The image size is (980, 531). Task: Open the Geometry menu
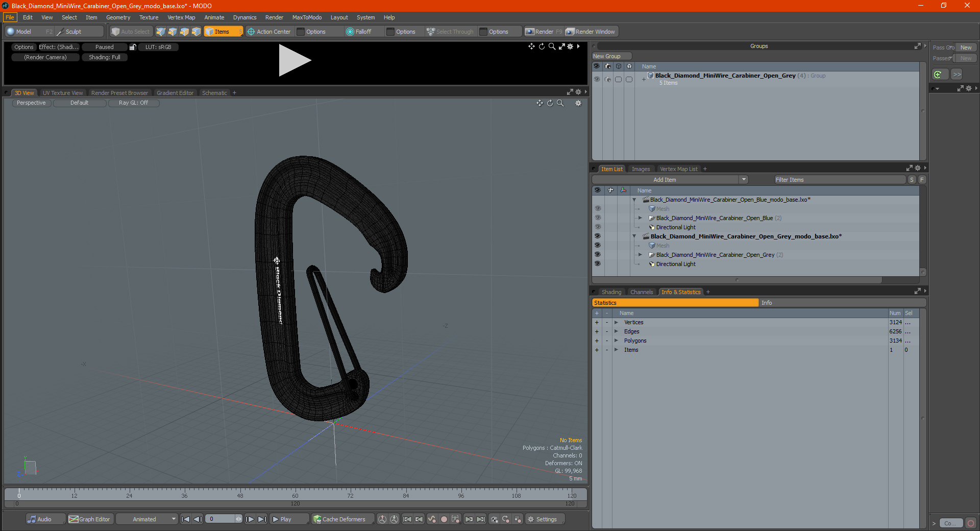pyautogui.click(x=118, y=17)
